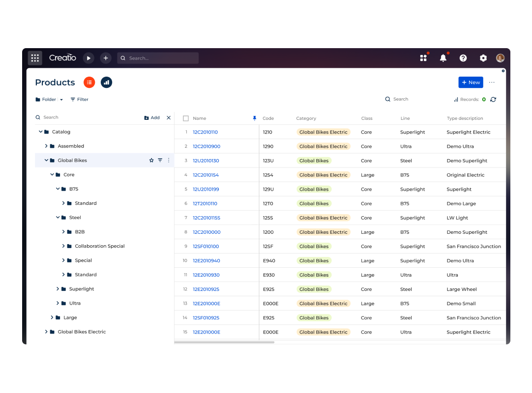
Task: Sort by Line column header
Action: pyautogui.click(x=405, y=118)
